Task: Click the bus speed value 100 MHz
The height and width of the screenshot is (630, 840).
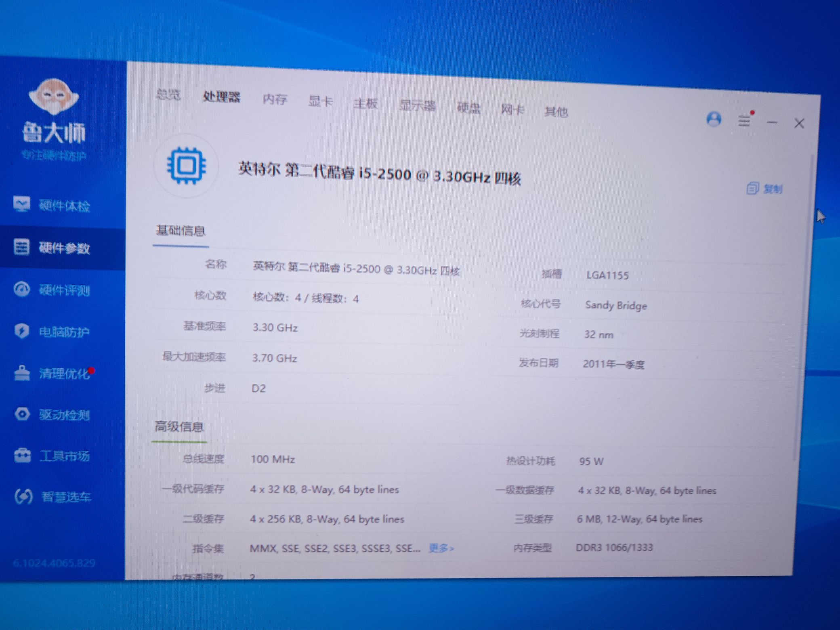Action: pos(273,459)
